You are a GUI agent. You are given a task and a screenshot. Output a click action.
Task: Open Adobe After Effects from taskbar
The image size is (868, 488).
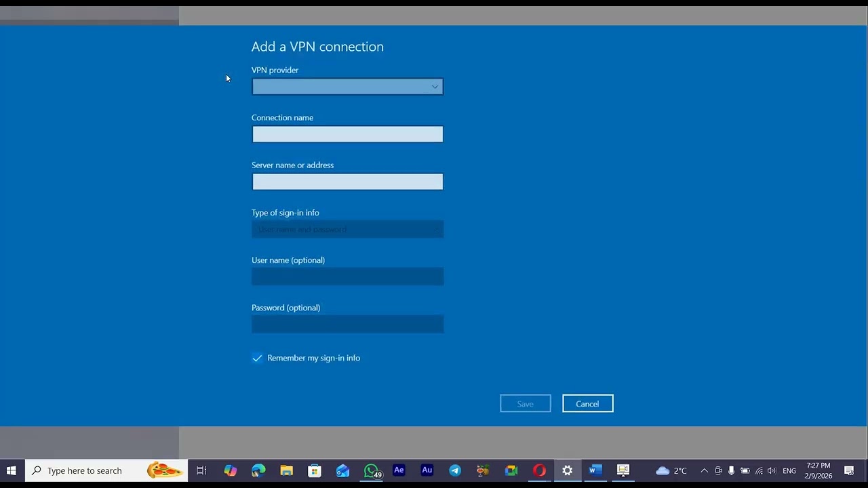pos(399,470)
